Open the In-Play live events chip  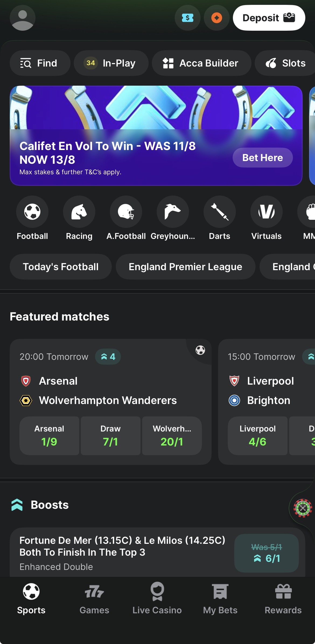click(111, 63)
